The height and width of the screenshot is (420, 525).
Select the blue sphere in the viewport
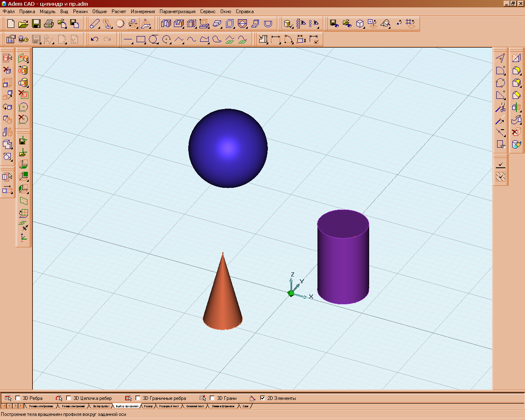click(x=228, y=148)
